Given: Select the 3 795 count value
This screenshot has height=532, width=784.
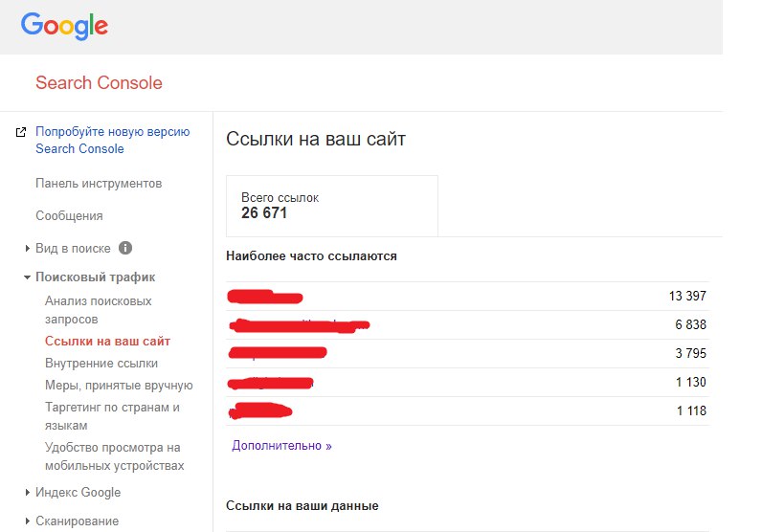Looking at the screenshot, I should tap(690, 353).
